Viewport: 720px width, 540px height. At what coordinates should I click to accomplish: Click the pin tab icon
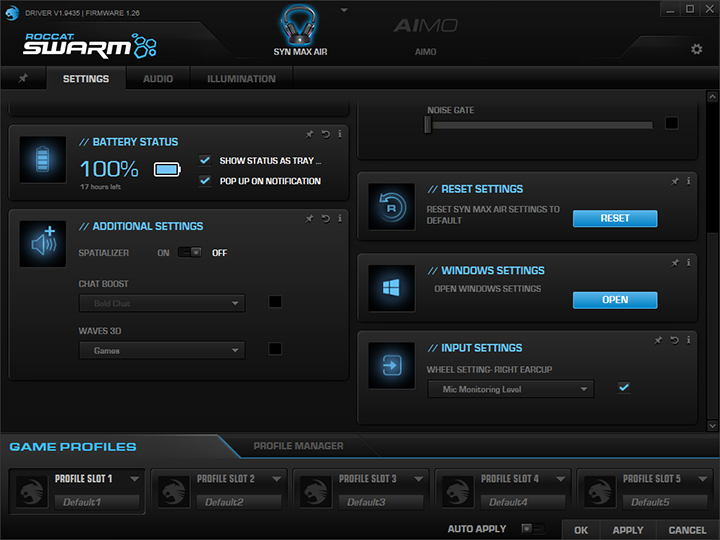[x=23, y=78]
